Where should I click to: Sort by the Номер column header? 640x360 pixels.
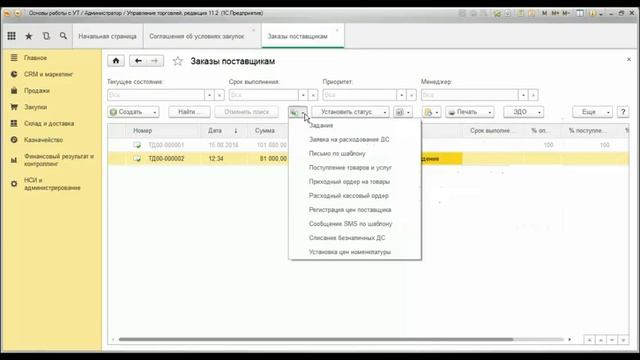pos(142,131)
